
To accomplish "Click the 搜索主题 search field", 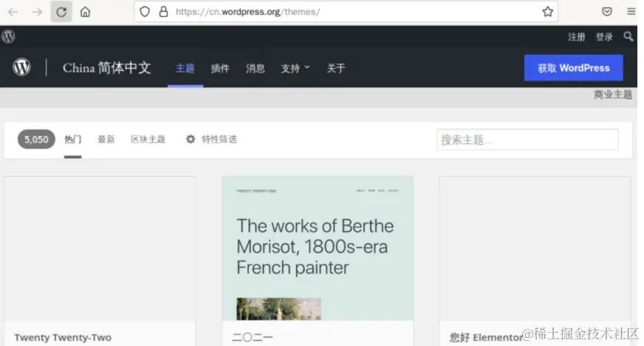I will pos(528,140).
